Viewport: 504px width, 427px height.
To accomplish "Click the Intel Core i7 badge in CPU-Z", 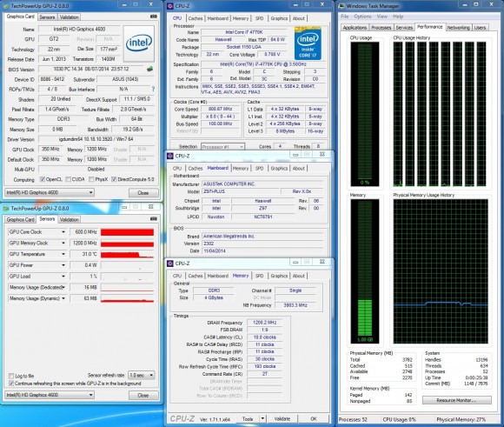I will pos(308,43).
